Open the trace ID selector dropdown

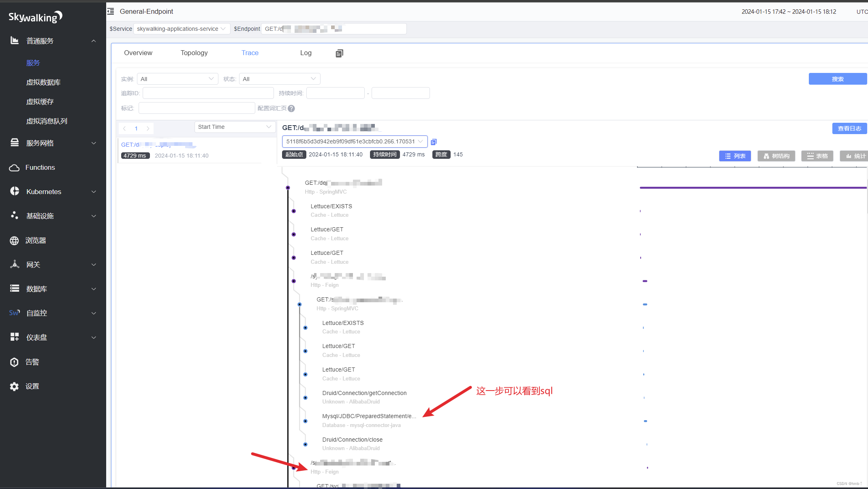point(355,141)
